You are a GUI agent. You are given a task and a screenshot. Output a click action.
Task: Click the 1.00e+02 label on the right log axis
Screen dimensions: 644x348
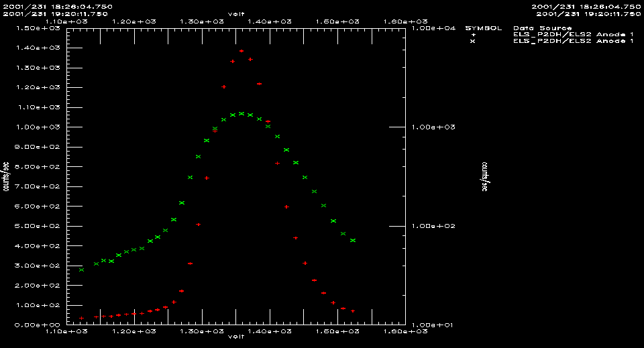tap(433, 226)
